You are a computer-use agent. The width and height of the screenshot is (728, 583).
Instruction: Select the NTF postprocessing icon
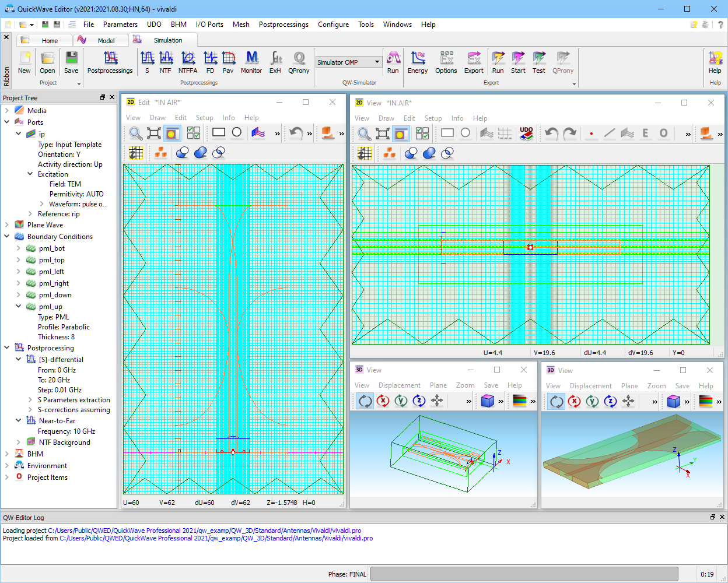pos(166,63)
